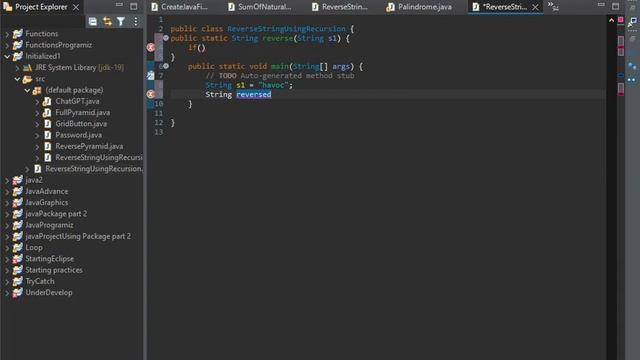Click error marker beside String reversed line
The width and height of the screenshot is (640, 360).
pyautogui.click(x=151, y=94)
